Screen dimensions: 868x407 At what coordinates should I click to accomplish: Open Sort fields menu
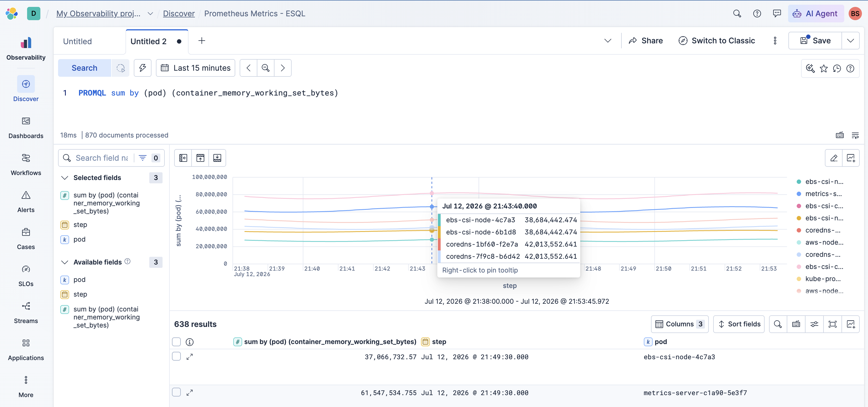[739, 324]
